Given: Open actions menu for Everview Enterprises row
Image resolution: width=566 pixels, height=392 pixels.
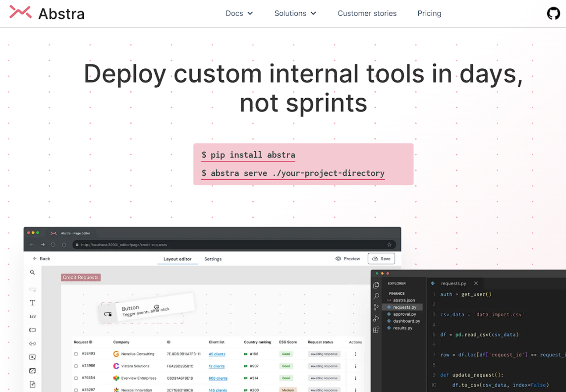Looking at the screenshot, I should (x=355, y=378).
